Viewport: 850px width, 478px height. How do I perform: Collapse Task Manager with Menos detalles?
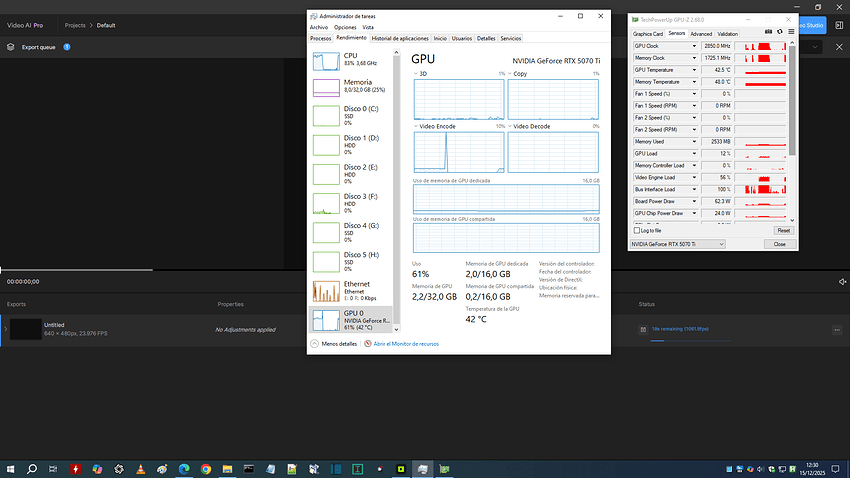[335, 343]
